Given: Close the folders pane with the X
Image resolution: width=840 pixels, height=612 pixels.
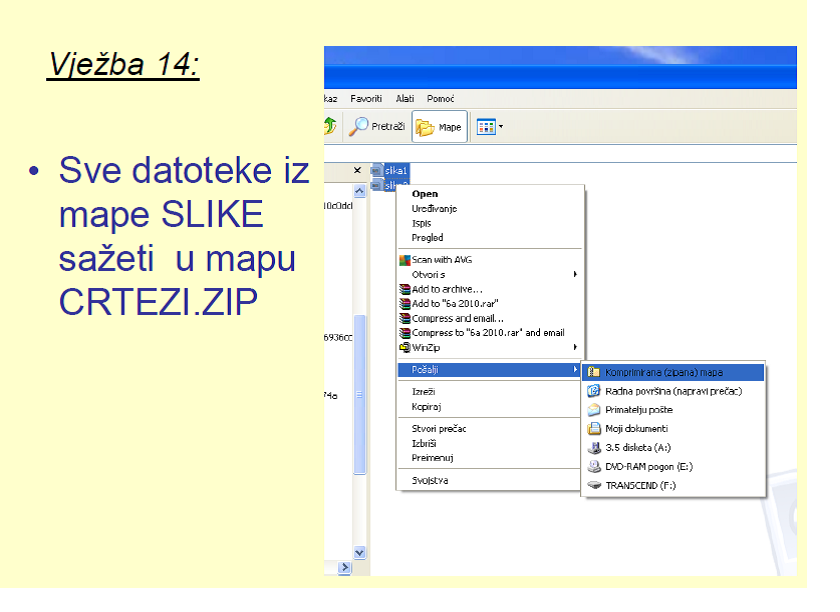Looking at the screenshot, I should [357, 169].
